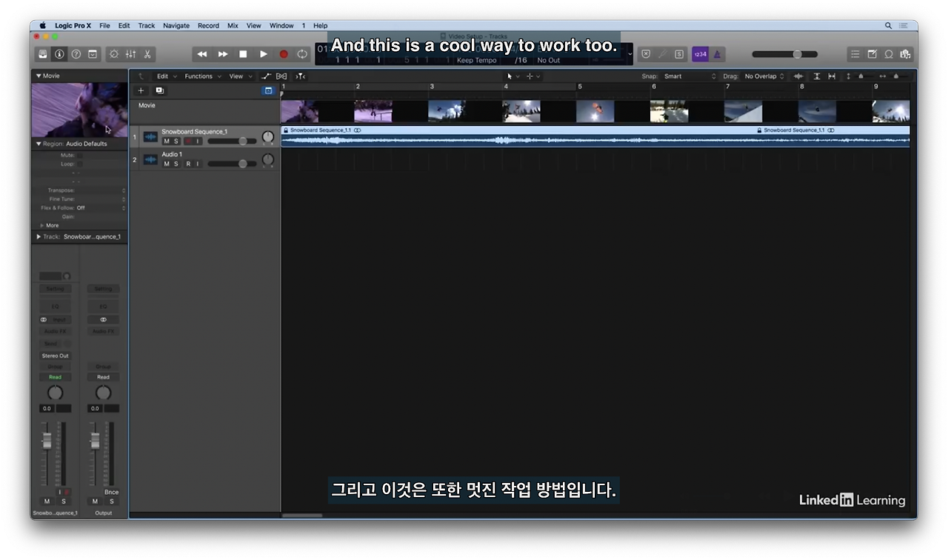Check the Loop region checkbox
This screenshot has height=560, width=948.
coord(80,164)
